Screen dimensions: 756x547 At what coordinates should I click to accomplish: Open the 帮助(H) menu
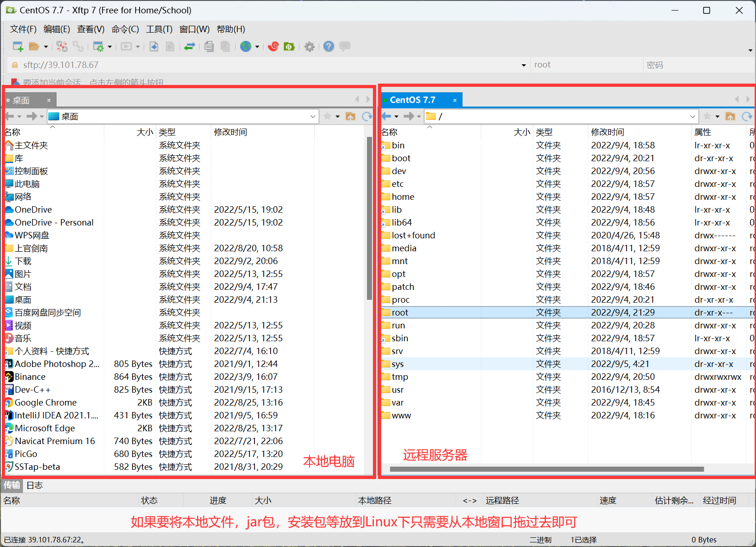pyautogui.click(x=231, y=29)
